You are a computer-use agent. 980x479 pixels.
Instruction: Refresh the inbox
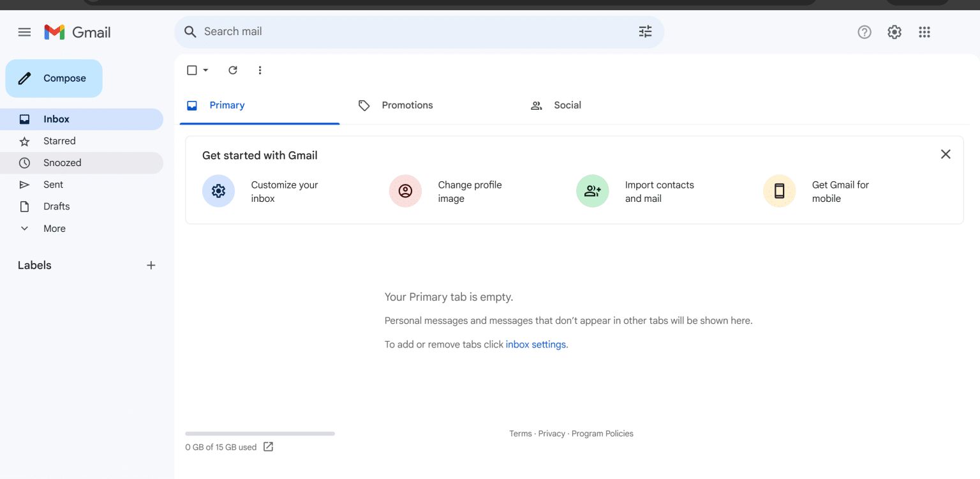pyautogui.click(x=233, y=70)
